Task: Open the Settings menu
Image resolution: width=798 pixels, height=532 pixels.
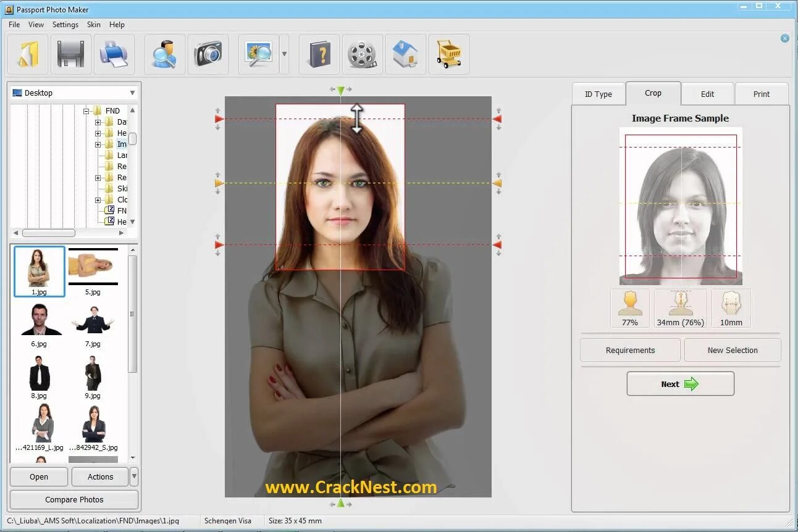Action: coord(65,25)
